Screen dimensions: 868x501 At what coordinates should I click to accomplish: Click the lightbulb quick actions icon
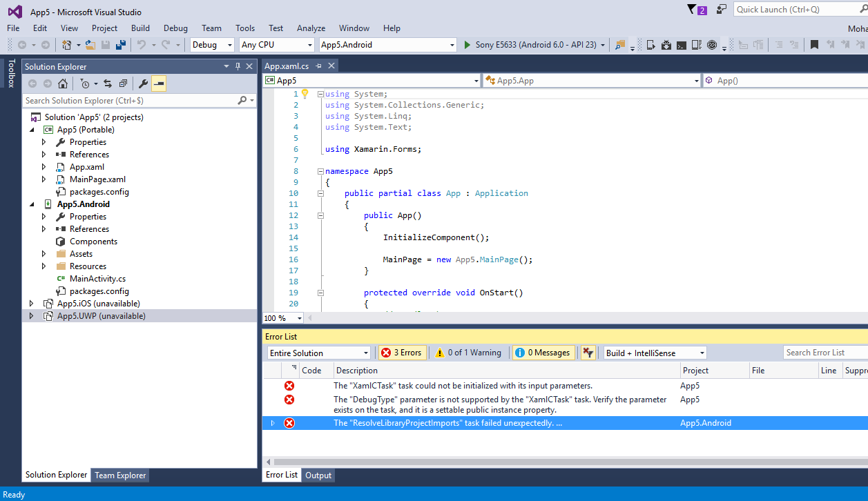pos(305,94)
